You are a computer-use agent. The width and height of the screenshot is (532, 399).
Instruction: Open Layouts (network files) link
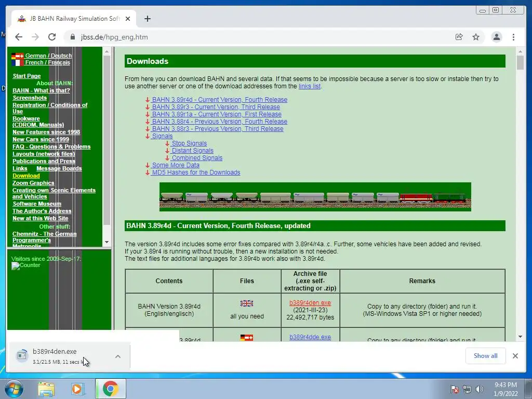coord(44,154)
